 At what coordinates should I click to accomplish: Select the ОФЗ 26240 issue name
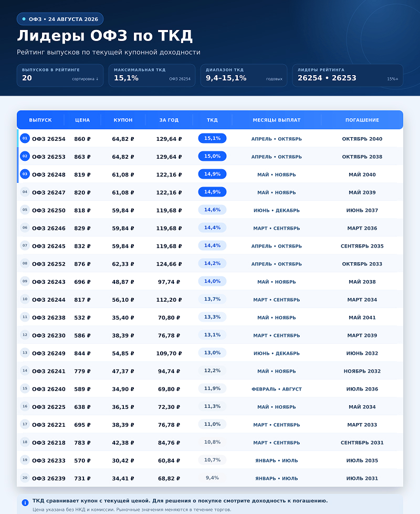(49, 389)
